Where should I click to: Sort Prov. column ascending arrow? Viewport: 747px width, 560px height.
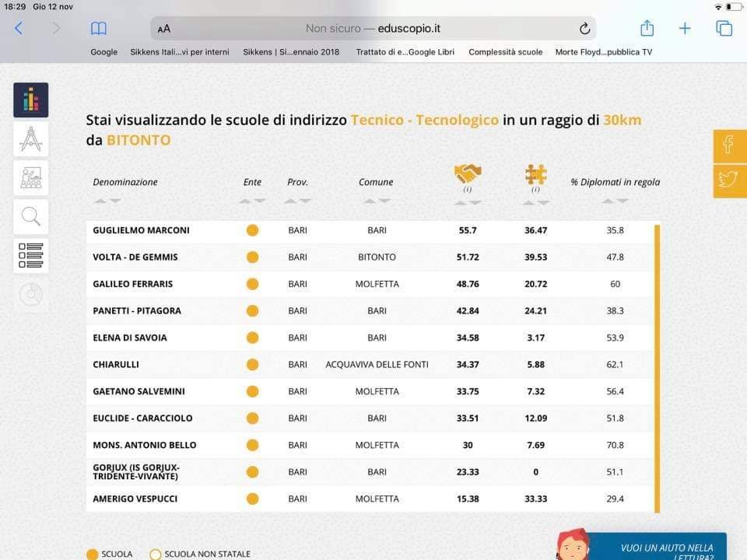[x=290, y=201]
